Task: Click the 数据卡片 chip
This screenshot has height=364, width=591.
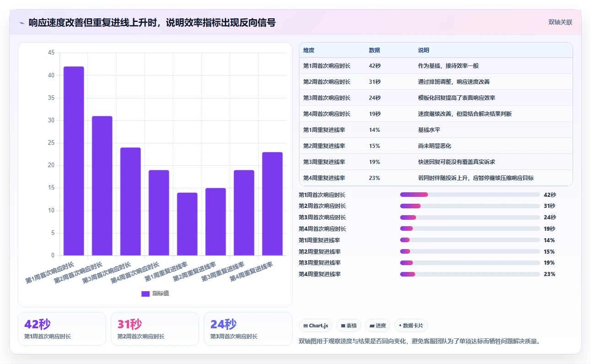Action: click(x=411, y=326)
